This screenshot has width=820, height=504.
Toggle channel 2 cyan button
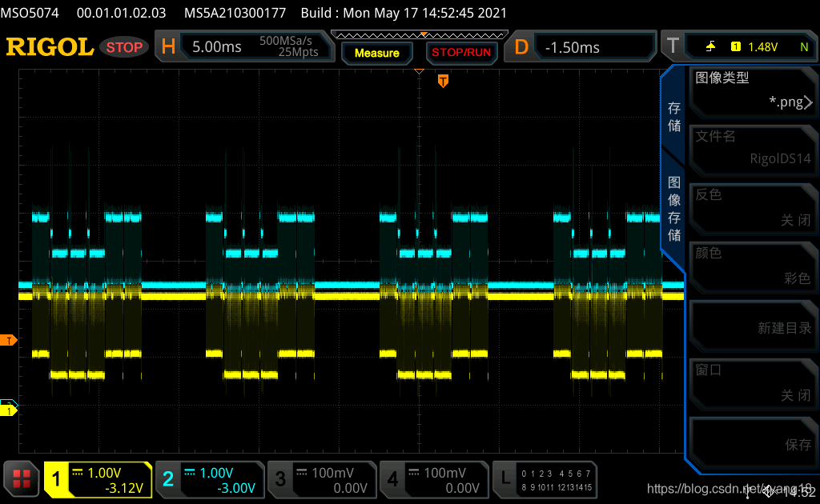pyautogui.click(x=211, y=479)
